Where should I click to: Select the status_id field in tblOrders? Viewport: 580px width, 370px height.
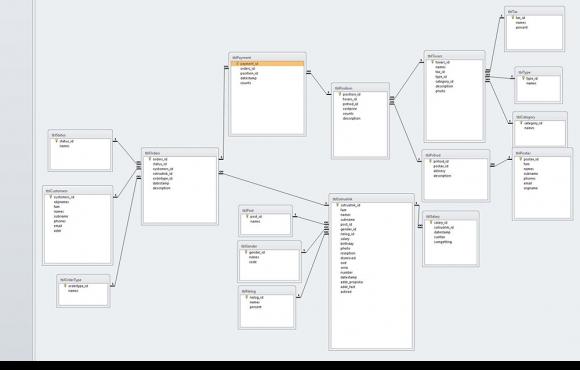coord(160,164)
